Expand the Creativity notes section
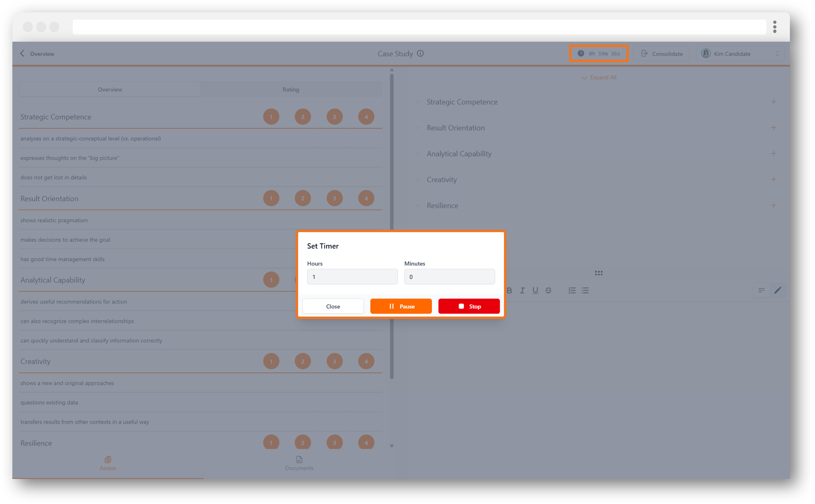Image resolution: width=815 pixels, height=504 pixels. 418,179
